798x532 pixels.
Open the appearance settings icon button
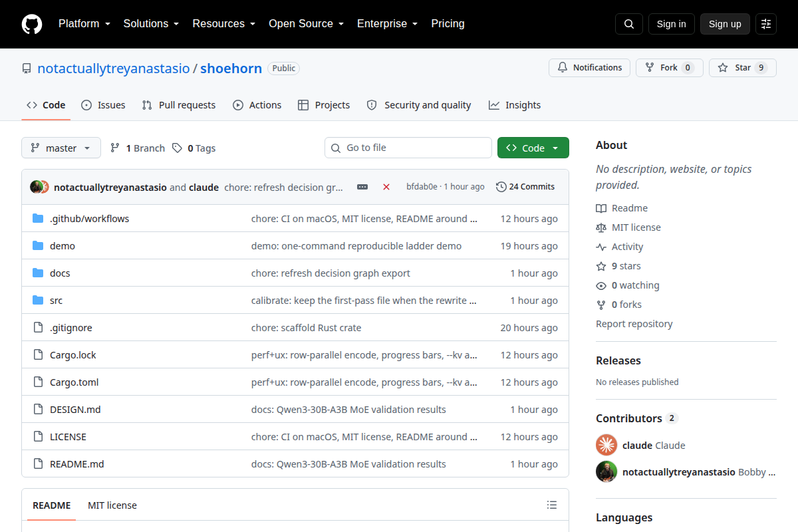766,24
